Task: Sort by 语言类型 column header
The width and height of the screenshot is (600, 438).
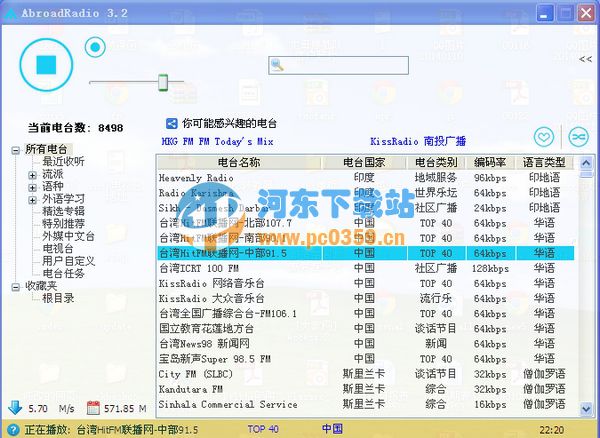Action: 544,163
